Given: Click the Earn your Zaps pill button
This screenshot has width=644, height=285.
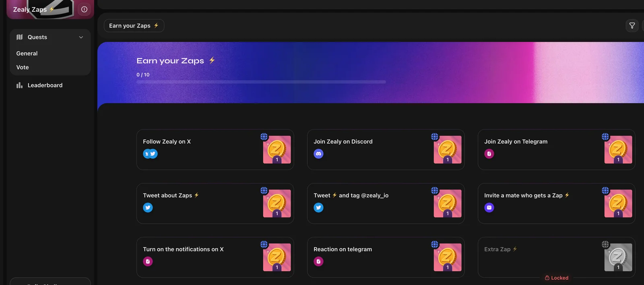Looking at the screenshot, I should [134, 25].
